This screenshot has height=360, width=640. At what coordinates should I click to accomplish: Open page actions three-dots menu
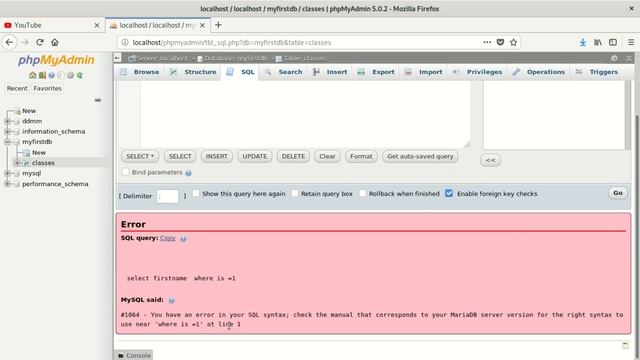[x=487, y=42]
